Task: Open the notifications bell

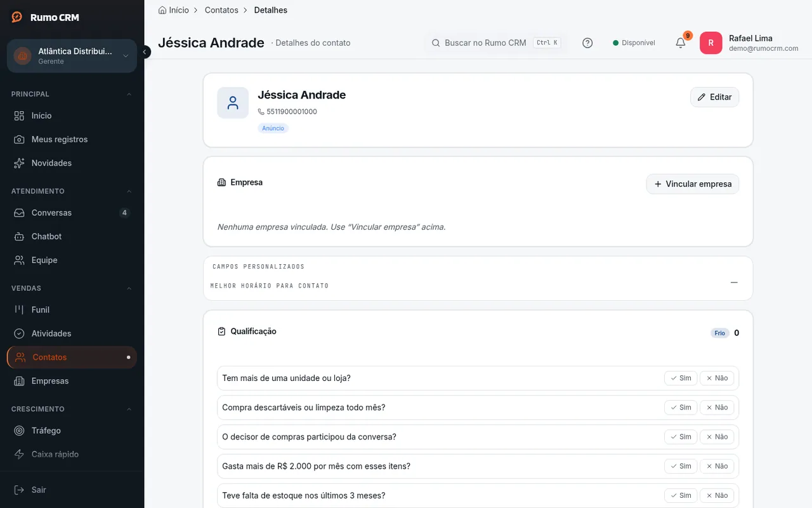Action: (x=680, y=43)
